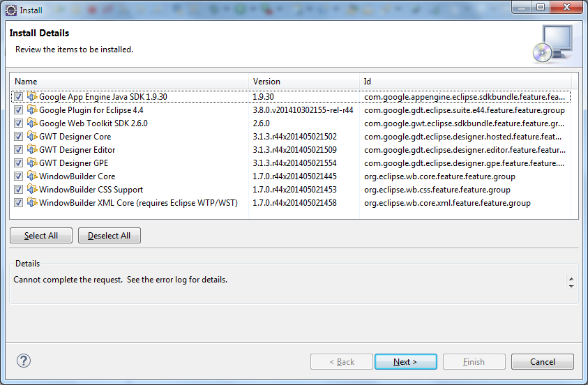Screen dimensions: 588x385
Task: Deselect the WindowBuilder Core checkbox
Action: [x=18, y=176]
